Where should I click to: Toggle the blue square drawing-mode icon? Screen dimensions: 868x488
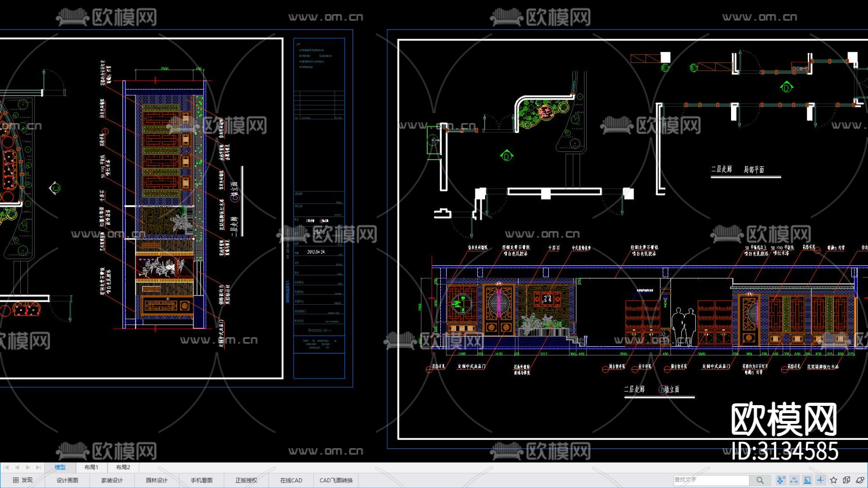tap(807, 480)
